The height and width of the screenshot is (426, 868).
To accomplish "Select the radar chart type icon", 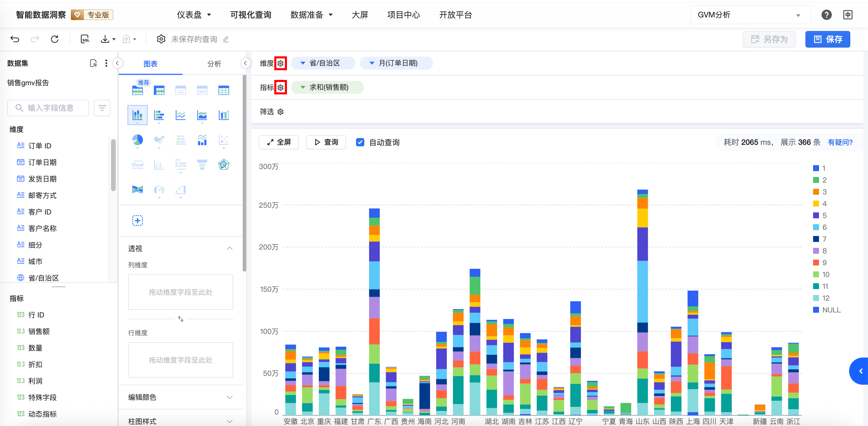I will [224, 165].
